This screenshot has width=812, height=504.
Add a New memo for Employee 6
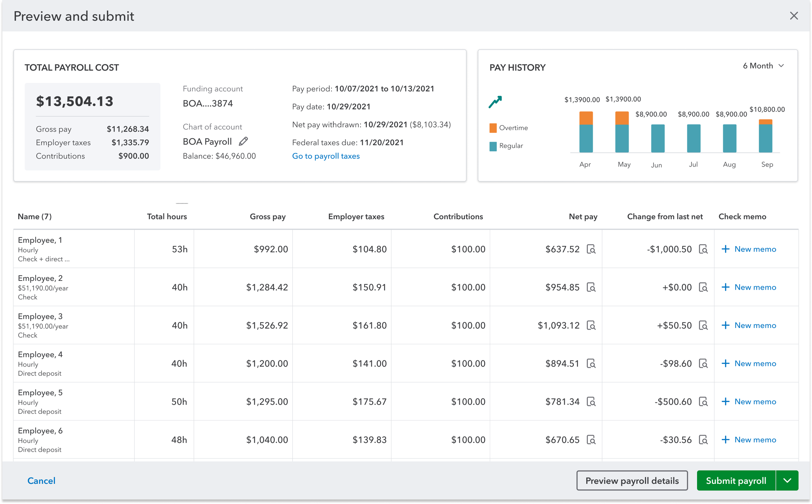pos(749,440)
